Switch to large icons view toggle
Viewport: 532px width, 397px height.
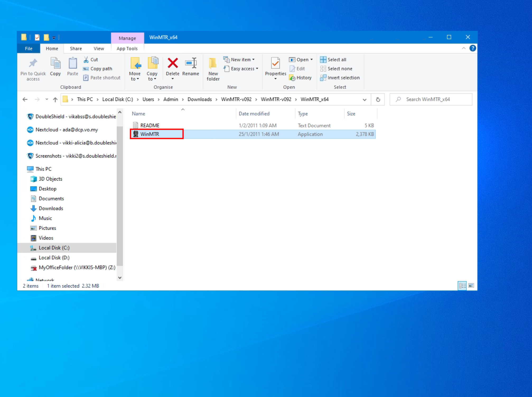[471, 285]
